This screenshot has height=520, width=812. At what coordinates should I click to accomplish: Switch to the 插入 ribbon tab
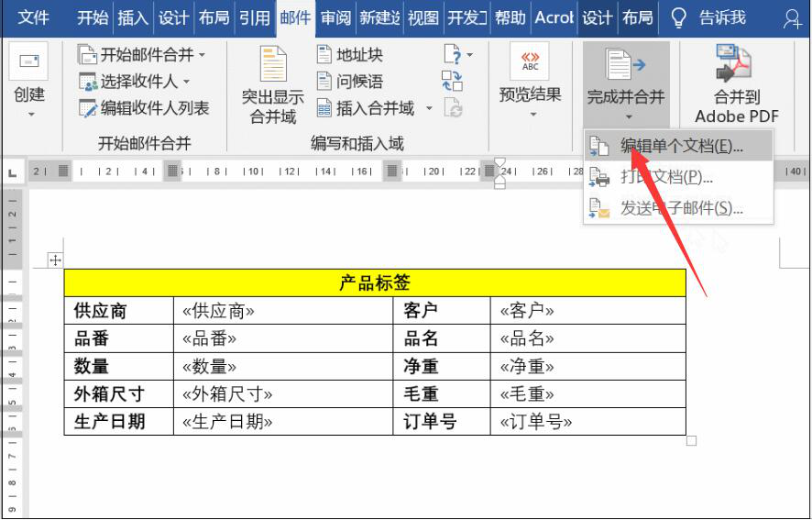[133, 17]
